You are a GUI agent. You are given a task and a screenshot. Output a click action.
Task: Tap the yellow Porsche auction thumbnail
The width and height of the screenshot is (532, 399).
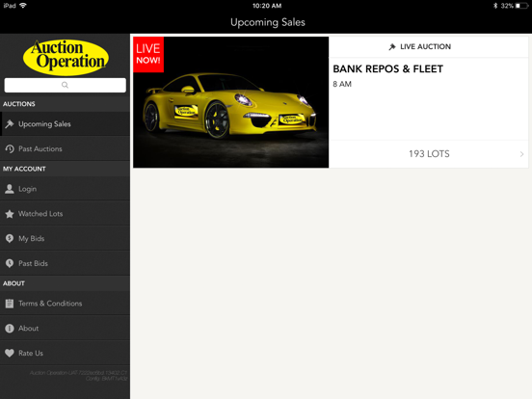coord(230,102)
